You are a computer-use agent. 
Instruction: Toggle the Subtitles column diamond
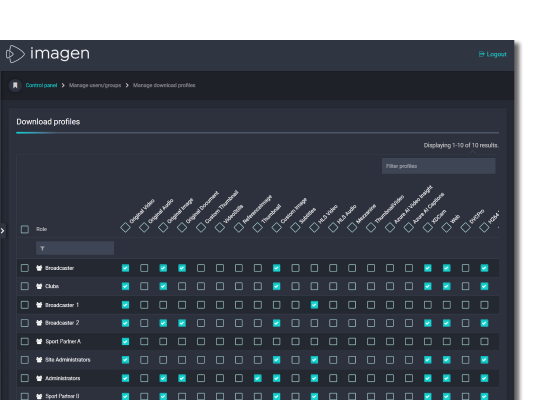click(295, 227)
